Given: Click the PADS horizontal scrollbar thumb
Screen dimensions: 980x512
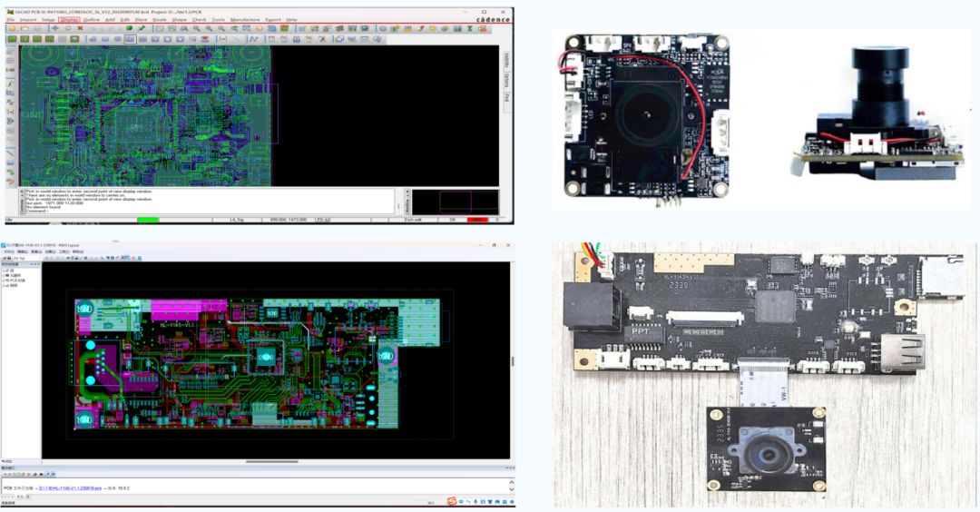Looking at the screenshot, I should (x=272, y=461).
